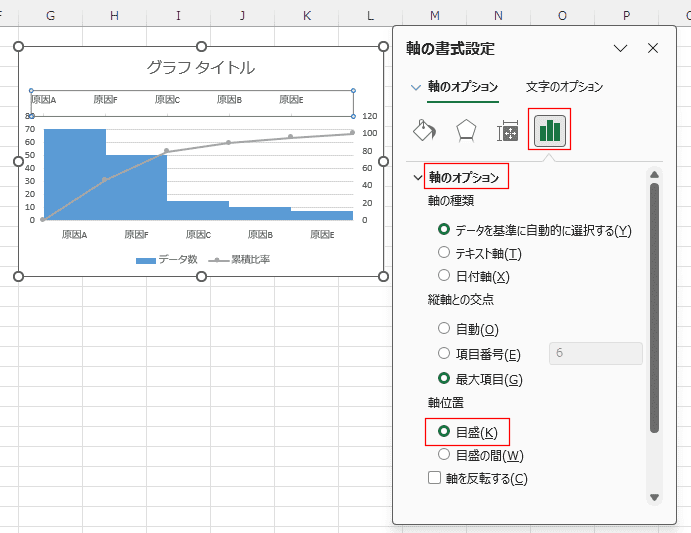The height and width of the screenshot is (533, 691).
Task: Close the 軸の書式設定 pane
Action: click(653, 48)
